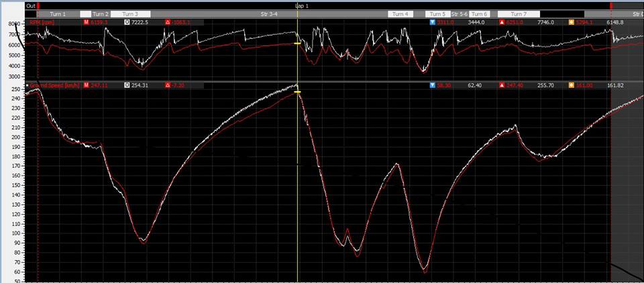
Task: Select the Turn 4 track section
Action: click(x=400, y=13)
